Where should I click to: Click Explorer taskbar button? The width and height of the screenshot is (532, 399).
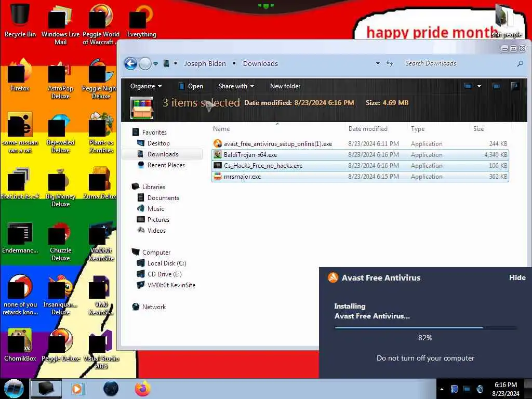coord(46,389)
